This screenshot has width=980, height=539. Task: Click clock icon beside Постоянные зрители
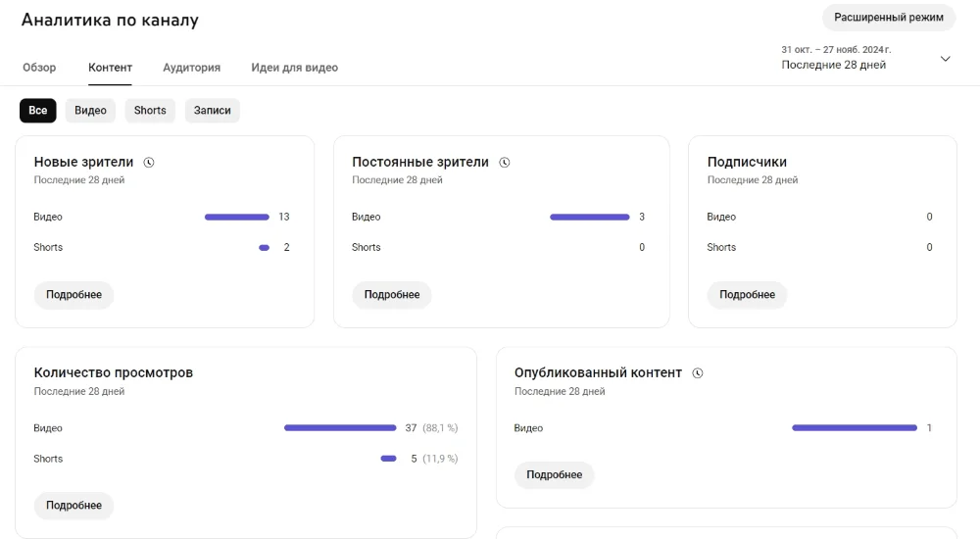pyautogui.click(x=505, y=163)
